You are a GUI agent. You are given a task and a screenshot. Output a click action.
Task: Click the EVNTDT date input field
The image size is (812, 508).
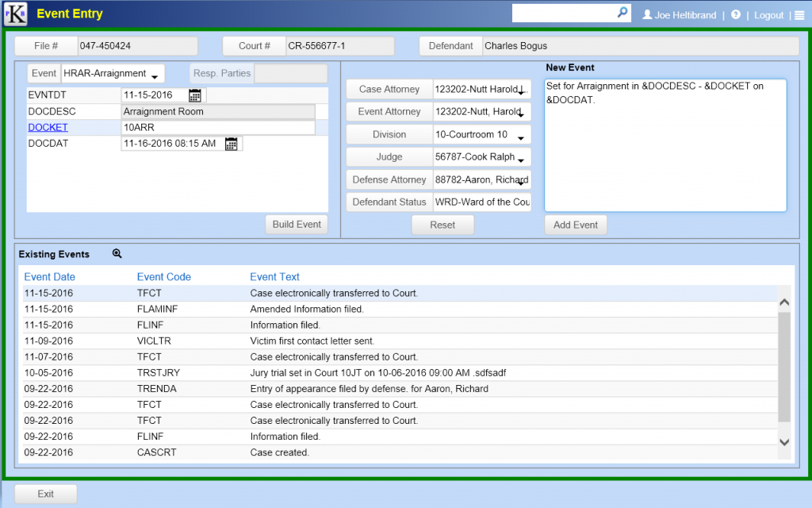click(x=155, y=95)
